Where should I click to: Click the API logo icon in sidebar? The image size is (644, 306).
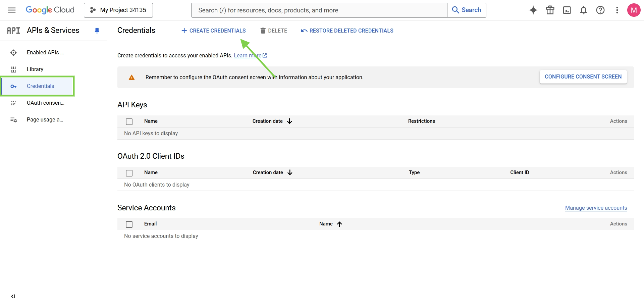pyautogui.click(x=13, y=31)
